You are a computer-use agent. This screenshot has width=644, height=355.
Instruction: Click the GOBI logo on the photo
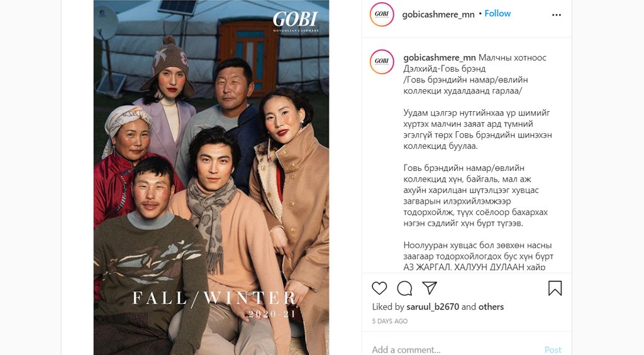pos(296,21)
